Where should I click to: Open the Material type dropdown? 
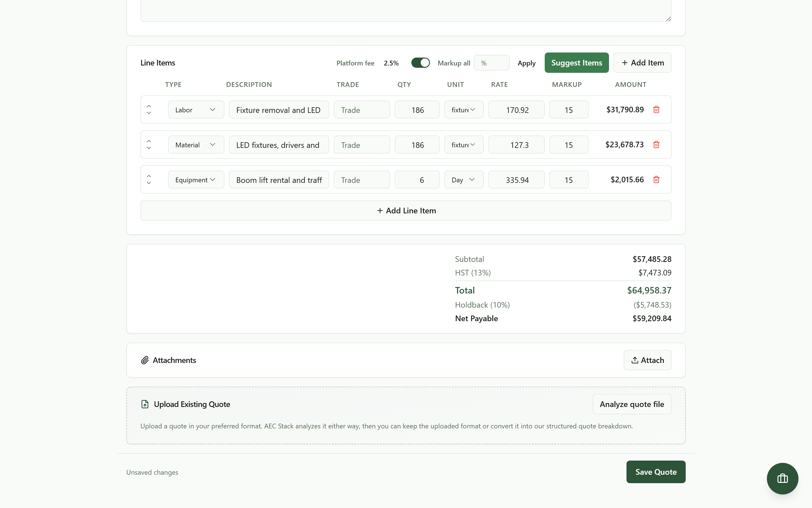click(196, 144)
